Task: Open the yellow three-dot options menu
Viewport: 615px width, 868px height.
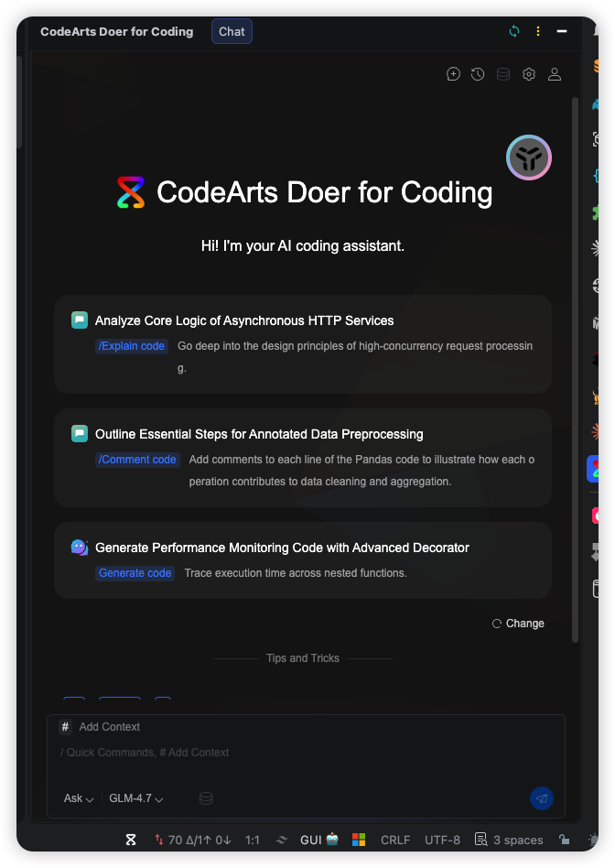Action: tap(538, 31)
